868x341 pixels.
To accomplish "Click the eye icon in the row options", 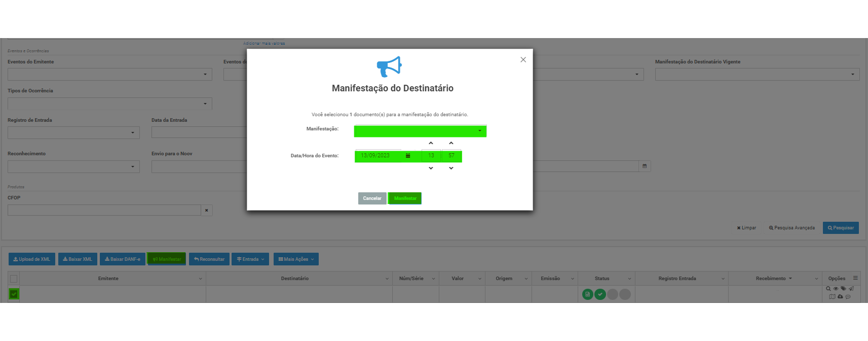I will pos(836,289).
